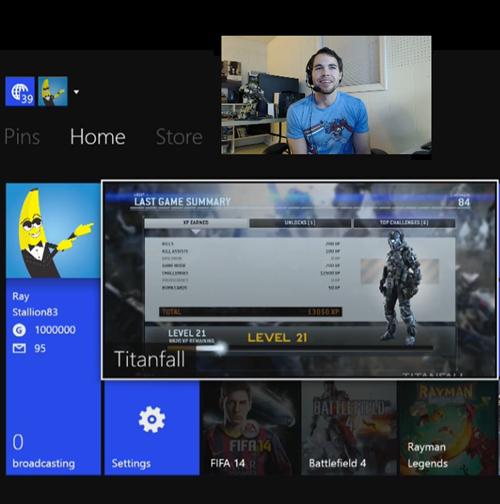Expand the profile dropdown arrow
The width and height of the screenshot is (500, 504).
click(76, 92)
